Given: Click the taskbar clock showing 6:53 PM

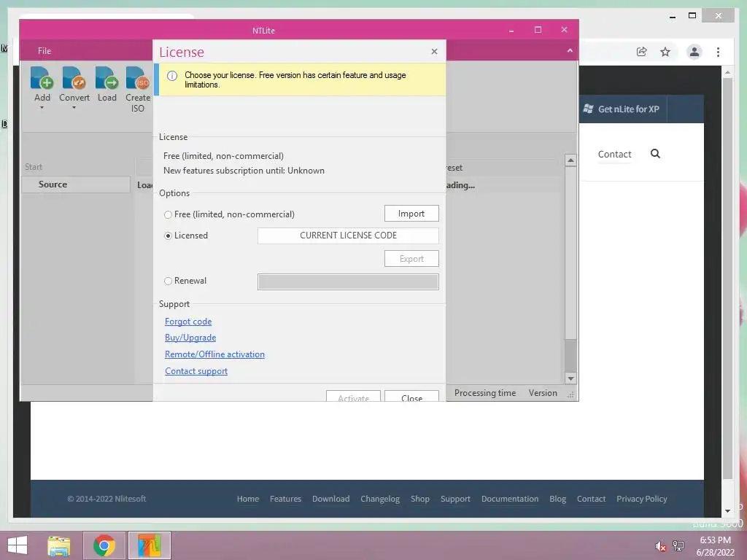Looking at the screenshot, I should pos(715,546).
